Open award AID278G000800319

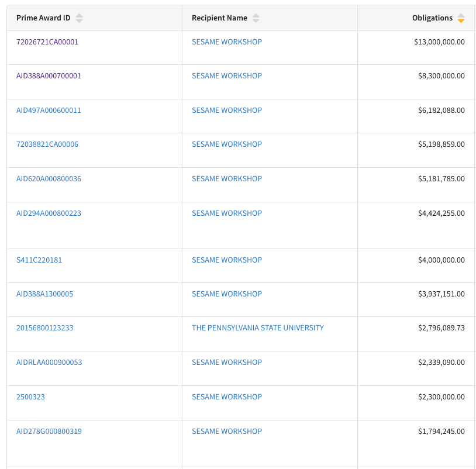[x=49, y=432]
